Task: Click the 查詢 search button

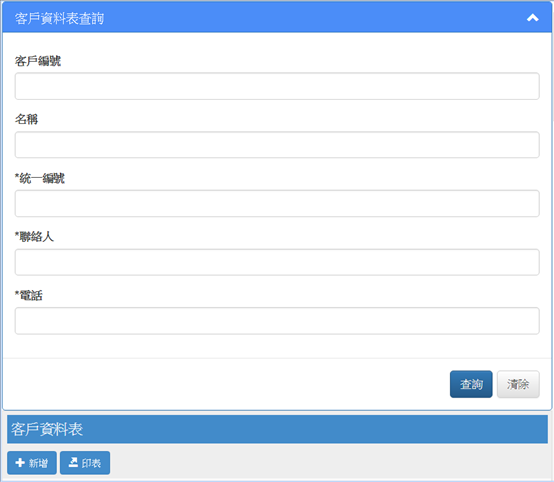Action: pyautogui.click(x=471, y=384)
